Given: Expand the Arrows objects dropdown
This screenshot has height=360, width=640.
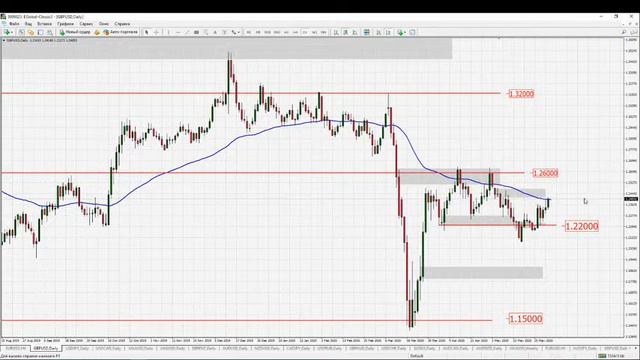Looking at the screenshot, I should point(238,32).
